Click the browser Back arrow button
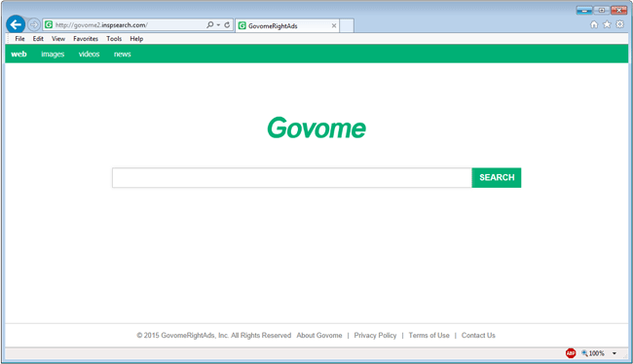 coord(16,24)
